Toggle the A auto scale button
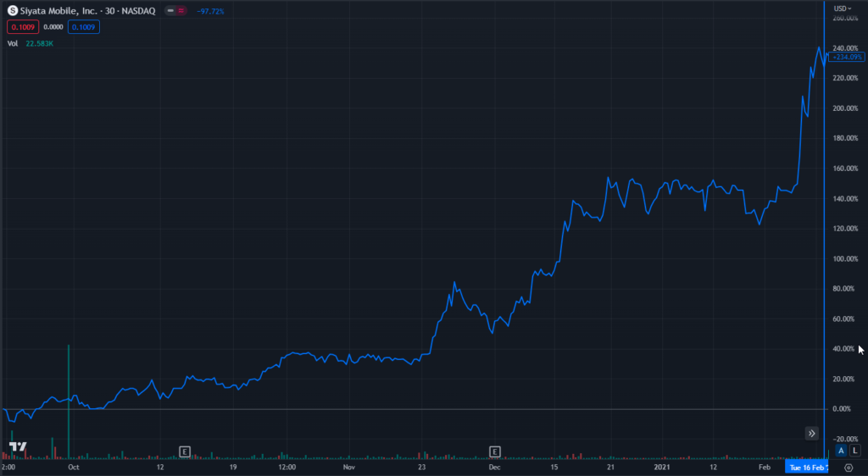This screenshot has height=476, width=868. [841, 451]
